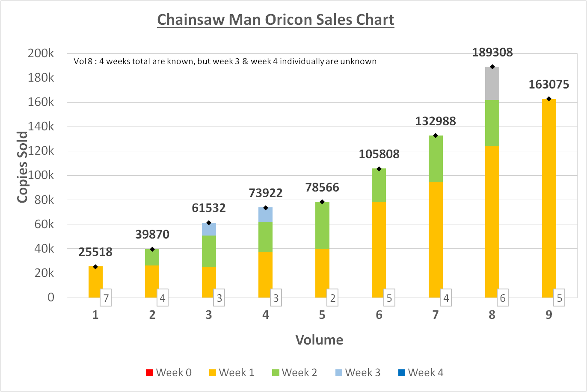Select the boxed rank number 7 beside volume 1
This screenshot has height=392, width=587.
(106, 298)
